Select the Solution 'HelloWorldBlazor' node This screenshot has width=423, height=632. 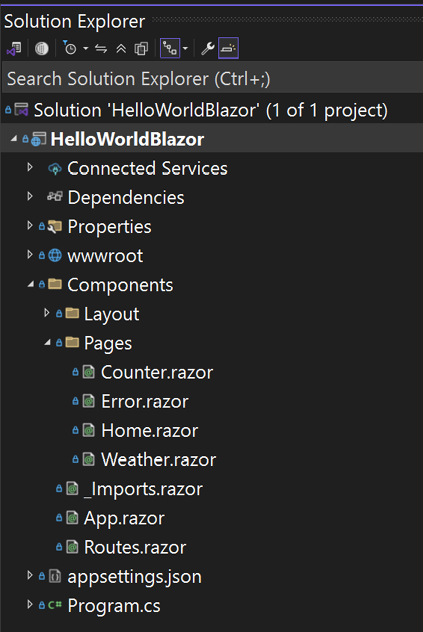click(x=210, y=110)
